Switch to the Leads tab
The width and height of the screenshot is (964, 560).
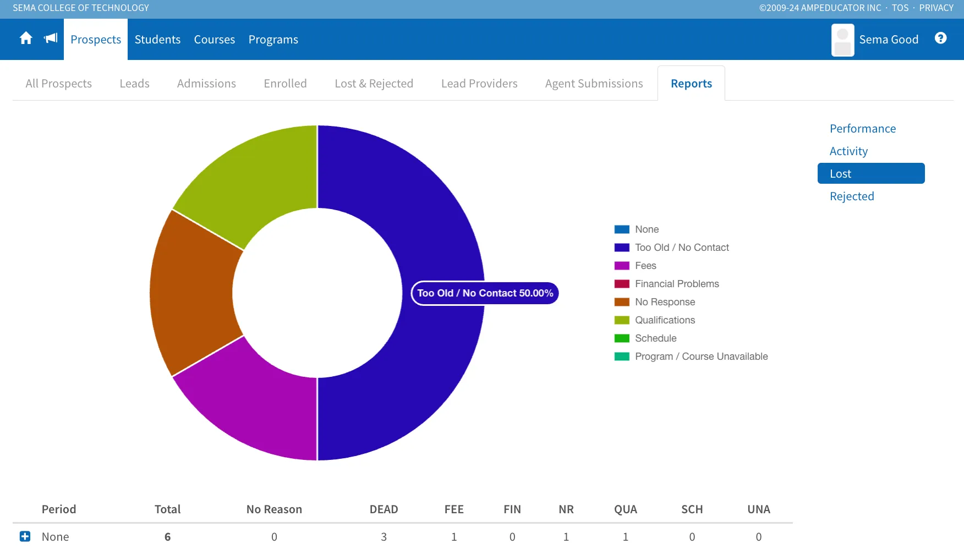[x=135, y=84]
